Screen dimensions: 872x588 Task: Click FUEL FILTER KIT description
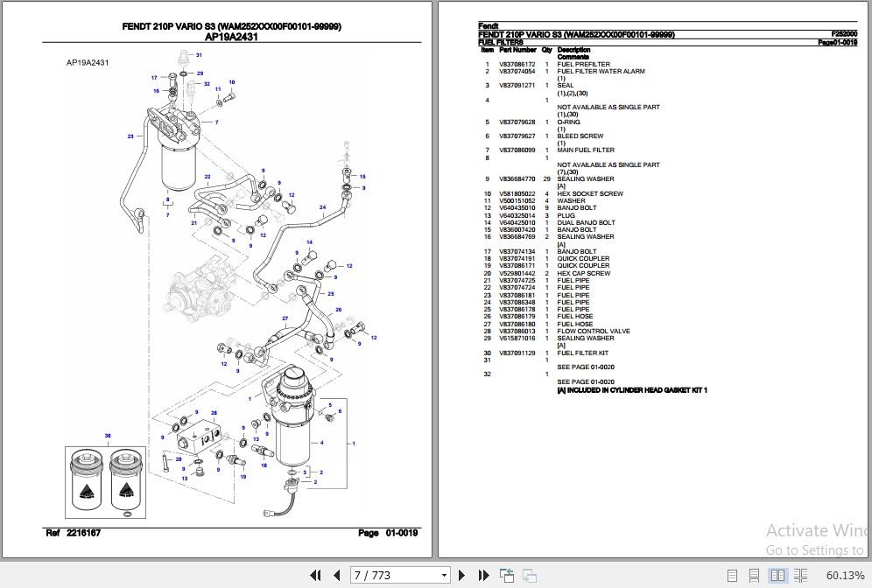click(582, 353)
